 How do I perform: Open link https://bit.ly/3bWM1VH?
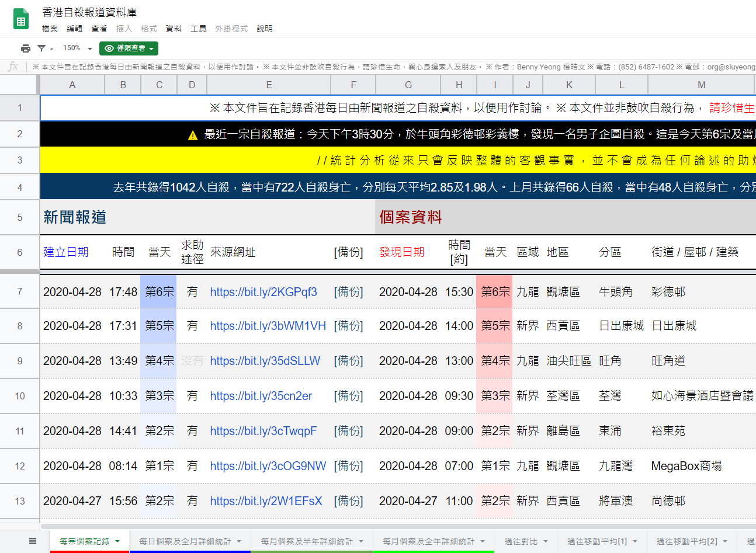(x=268, y=326)
